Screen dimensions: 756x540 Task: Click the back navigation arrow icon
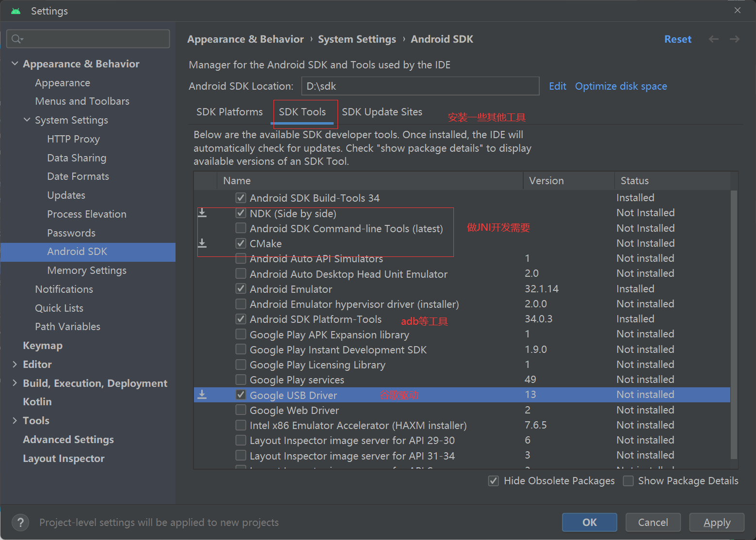tap(713, 39)
